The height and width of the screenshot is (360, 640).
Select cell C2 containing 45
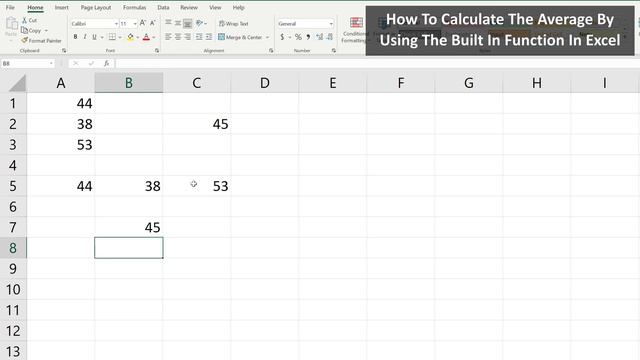[197, 124]
